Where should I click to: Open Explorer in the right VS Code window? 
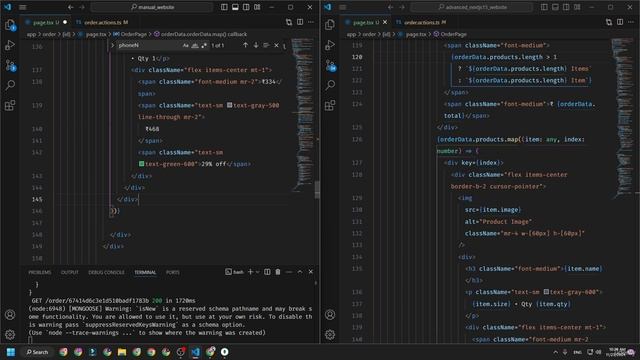point(330,25)
